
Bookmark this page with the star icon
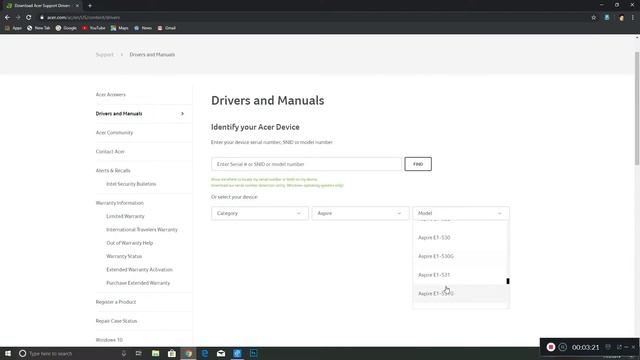click(593, 18)
